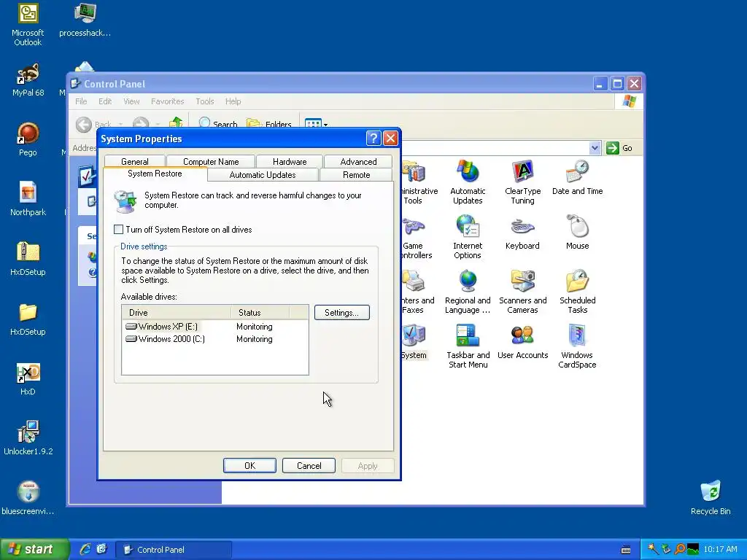Click the help question mark button in System Properties
The width and height of the screenshot is (747, 560).
(373, 139)
